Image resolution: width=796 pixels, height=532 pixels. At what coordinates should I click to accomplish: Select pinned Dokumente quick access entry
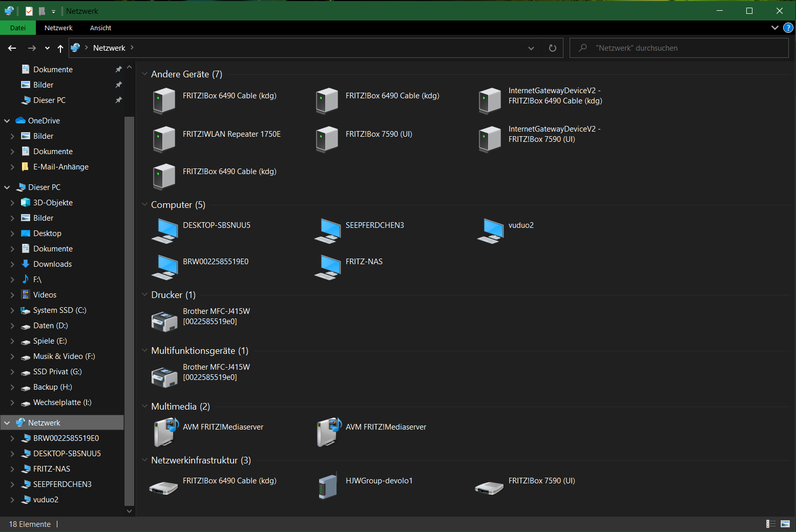[x=53, y=70]
